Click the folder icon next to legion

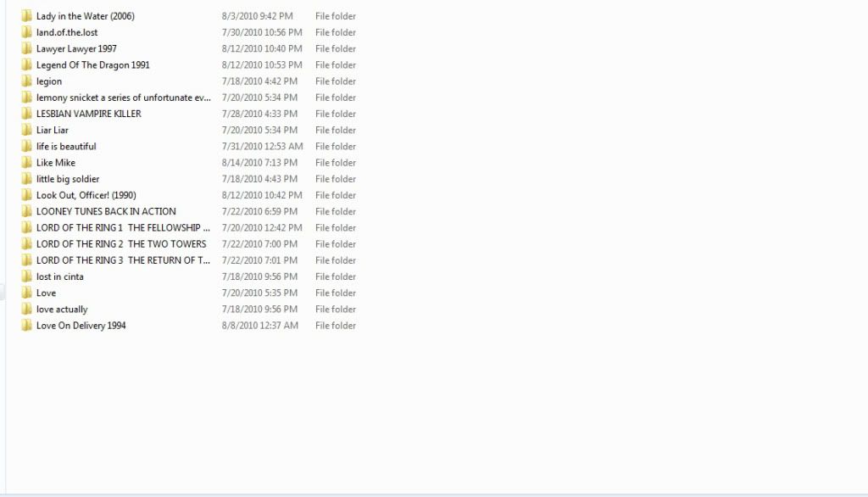coord(26,81)
